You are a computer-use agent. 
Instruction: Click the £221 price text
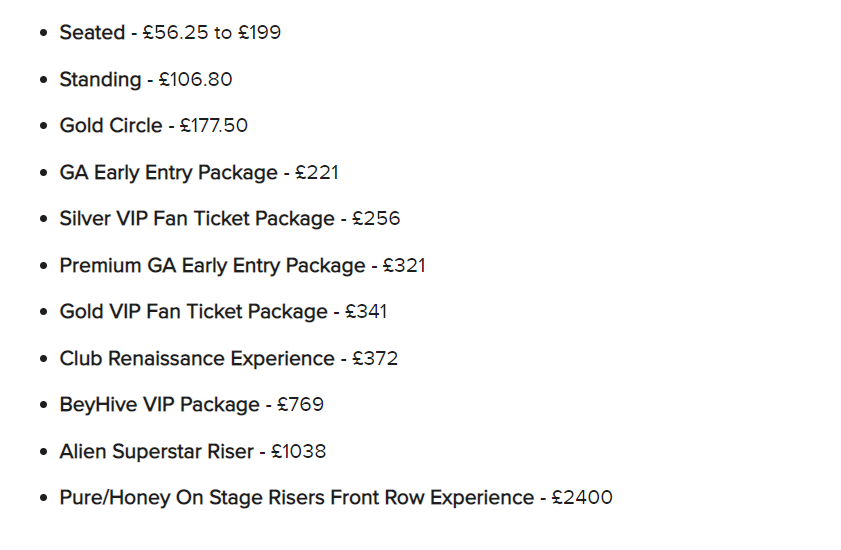317,173
